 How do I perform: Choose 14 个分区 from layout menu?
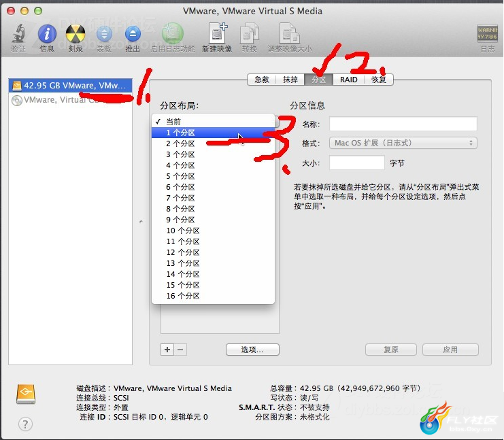pos(213,275)
